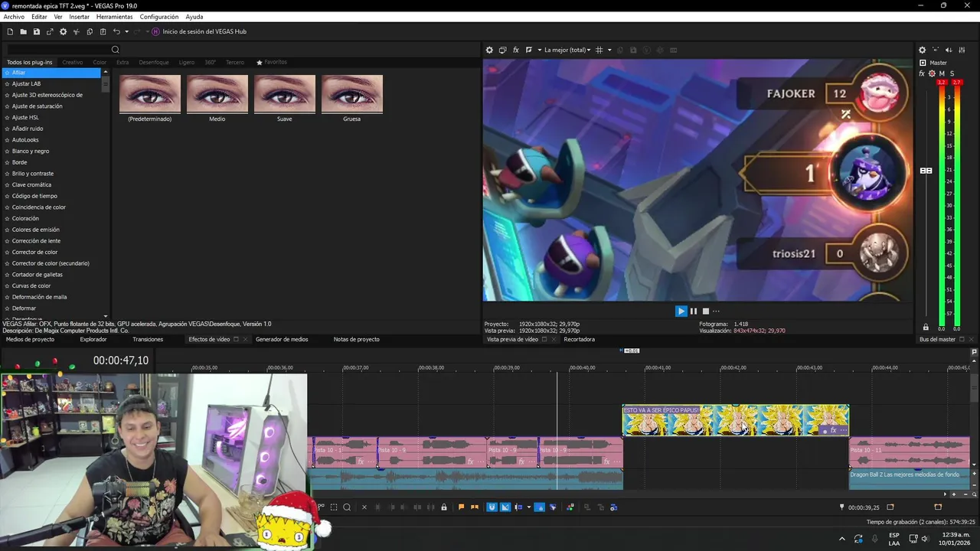Paste from clipboard with the paste icon
Image resolution: width=980 pixels, height=551 pixels.
(103, 31)
